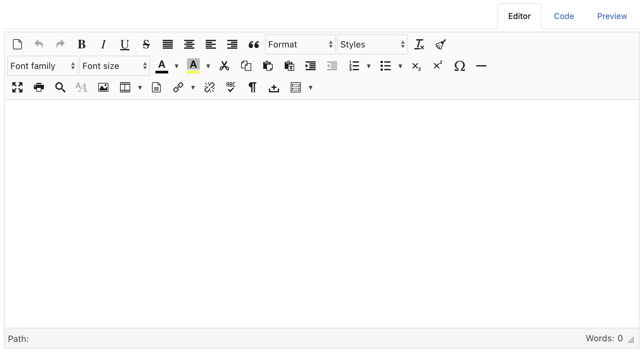Click the Strikethrough formatting icon
The image size is (644, 353).
coord(146,45)
